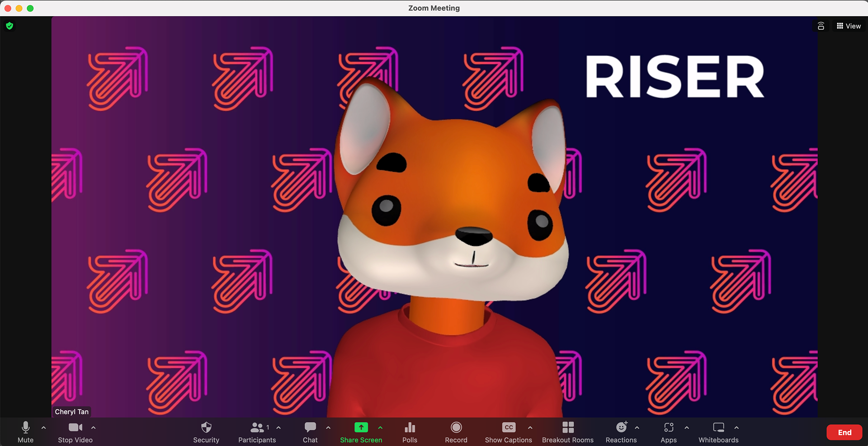Open video options arrow beside Stop Video

[x=94, y=427]
